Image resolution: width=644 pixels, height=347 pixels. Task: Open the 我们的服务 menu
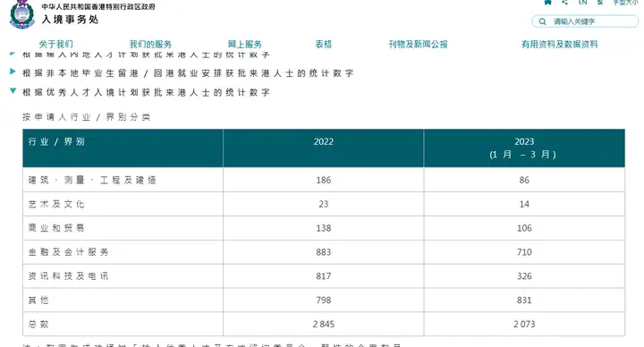150,45
